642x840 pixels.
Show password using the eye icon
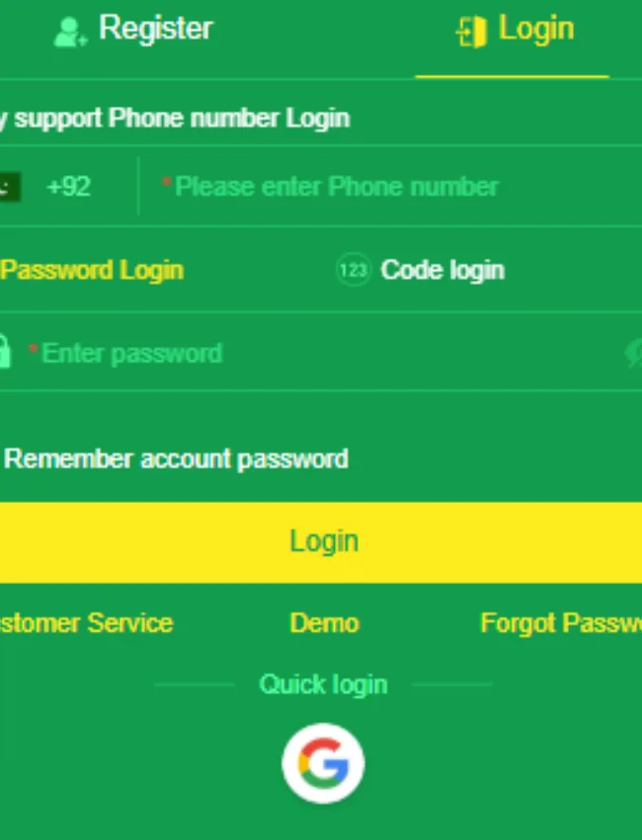[634, 353]
